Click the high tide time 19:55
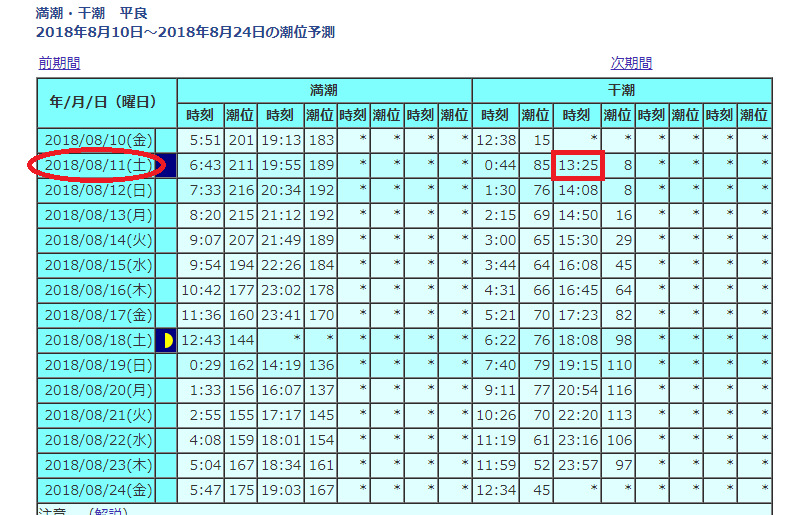805x515 pixels. [x=280, y=165]
